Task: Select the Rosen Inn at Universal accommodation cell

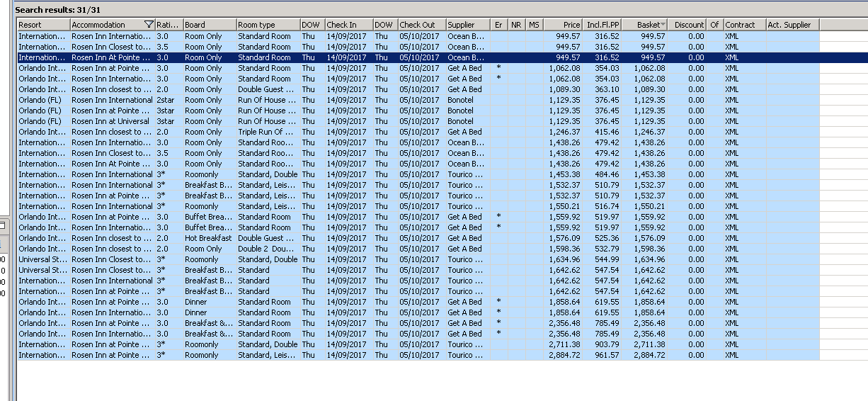Action: click(110, 121)
